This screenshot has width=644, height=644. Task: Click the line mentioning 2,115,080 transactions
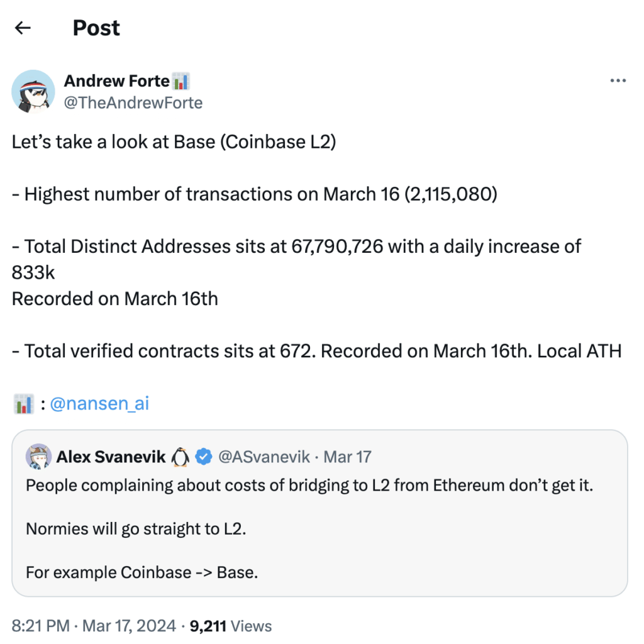coord(255,194)
